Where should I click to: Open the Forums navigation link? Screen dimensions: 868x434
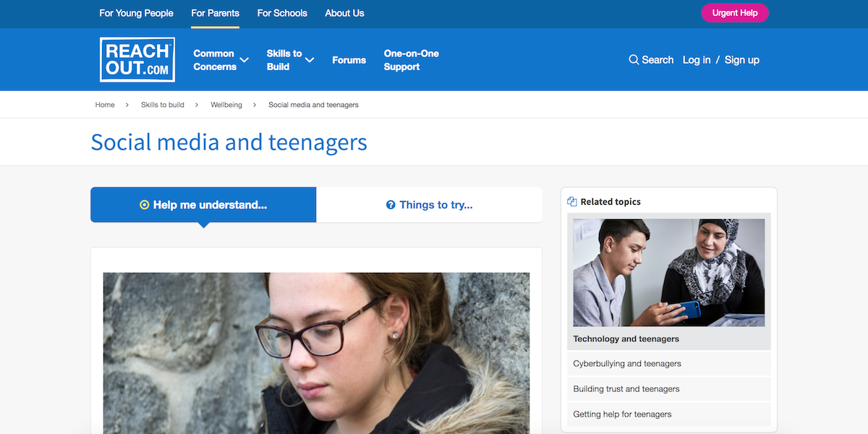(x=349, y=60)
